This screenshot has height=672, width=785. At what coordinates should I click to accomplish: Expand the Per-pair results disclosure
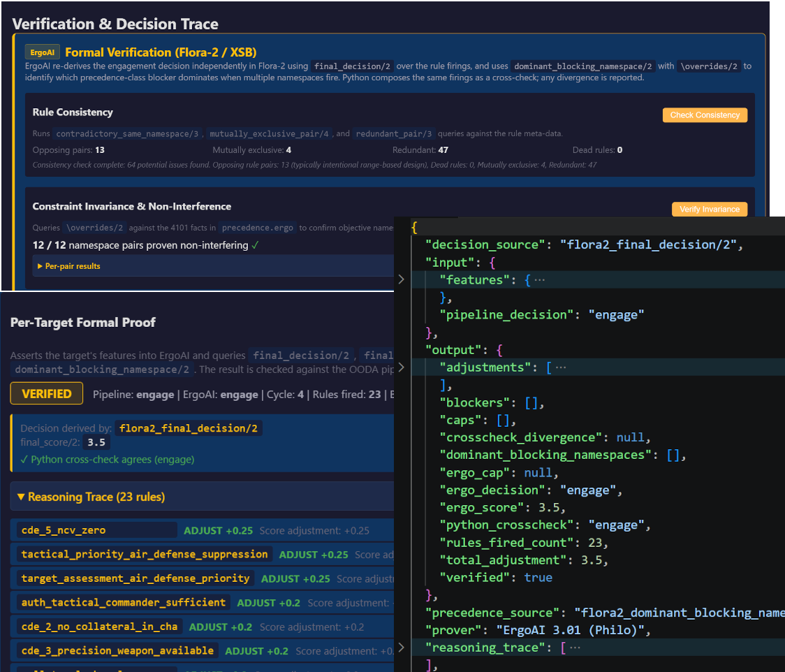(x=69, y=266)
